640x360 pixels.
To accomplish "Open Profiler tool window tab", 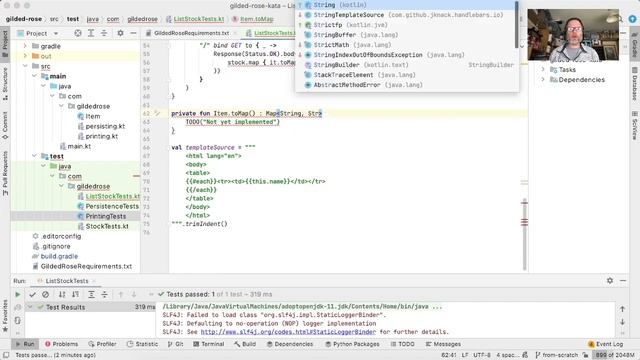I will tap(102, 344).
